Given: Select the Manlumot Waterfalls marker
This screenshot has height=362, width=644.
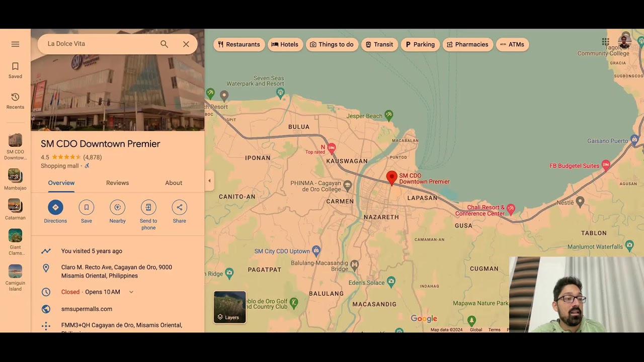Looking at the screenshot, I should pos(629,245).
